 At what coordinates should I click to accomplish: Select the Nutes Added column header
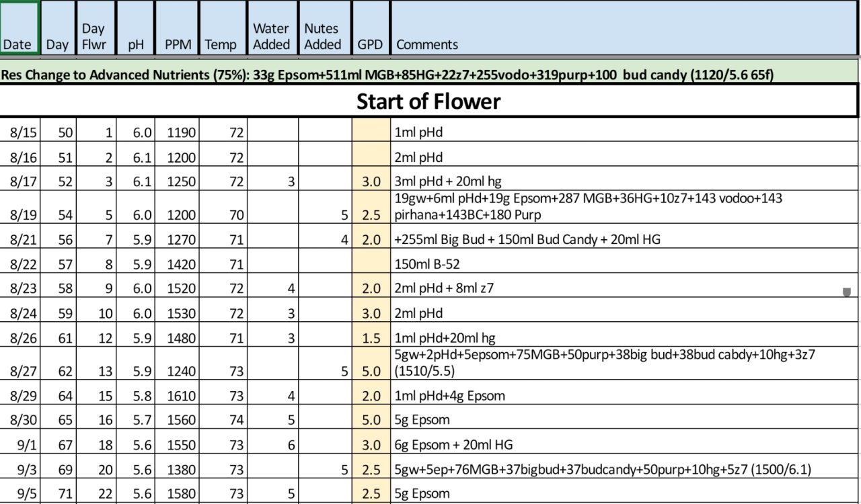tap(324, 28)
